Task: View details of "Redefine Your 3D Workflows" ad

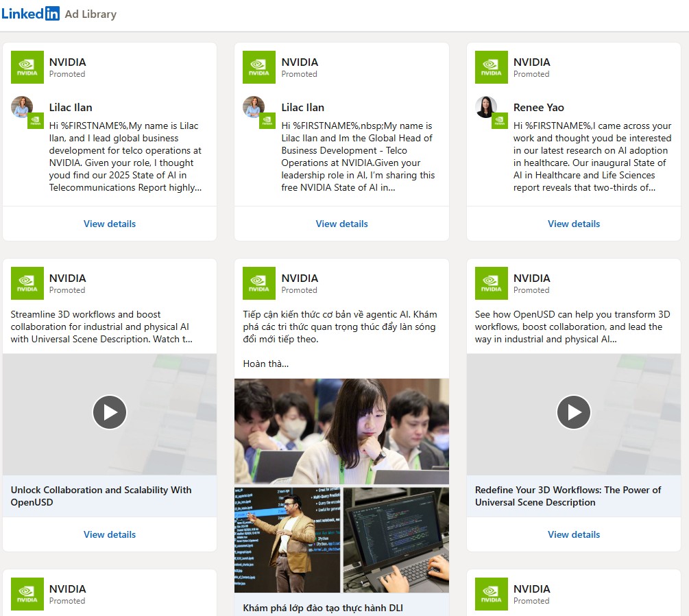Action: pyautogui.click(x=574, y=534)
